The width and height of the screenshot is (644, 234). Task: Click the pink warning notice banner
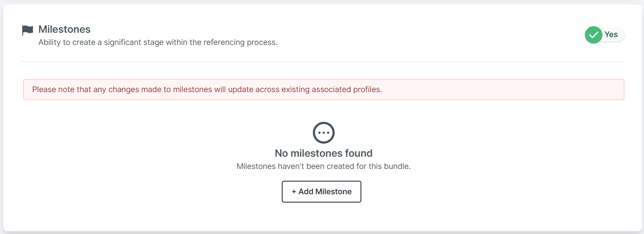(x=324, y=89)
